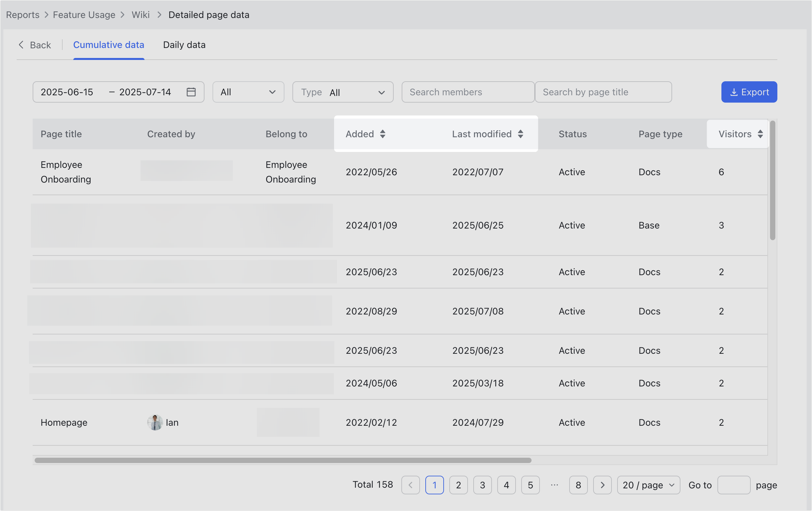Change the 20 / page size dropdown

coord(648,485)
